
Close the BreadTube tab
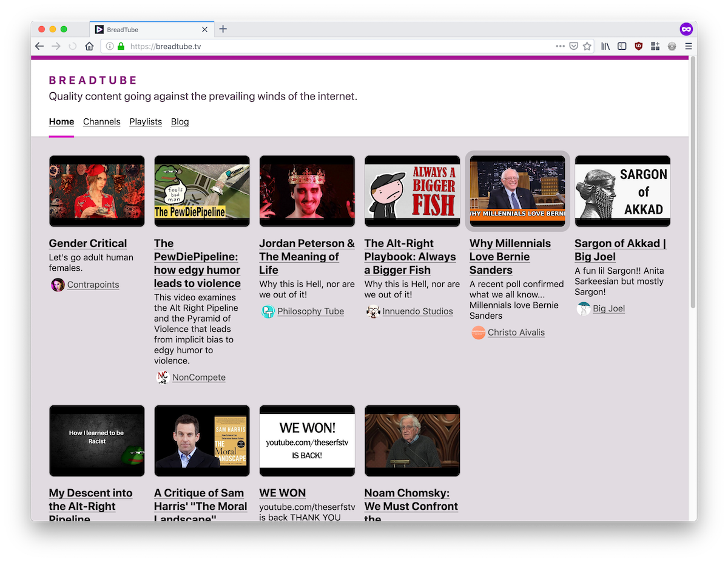pos(204,29)
